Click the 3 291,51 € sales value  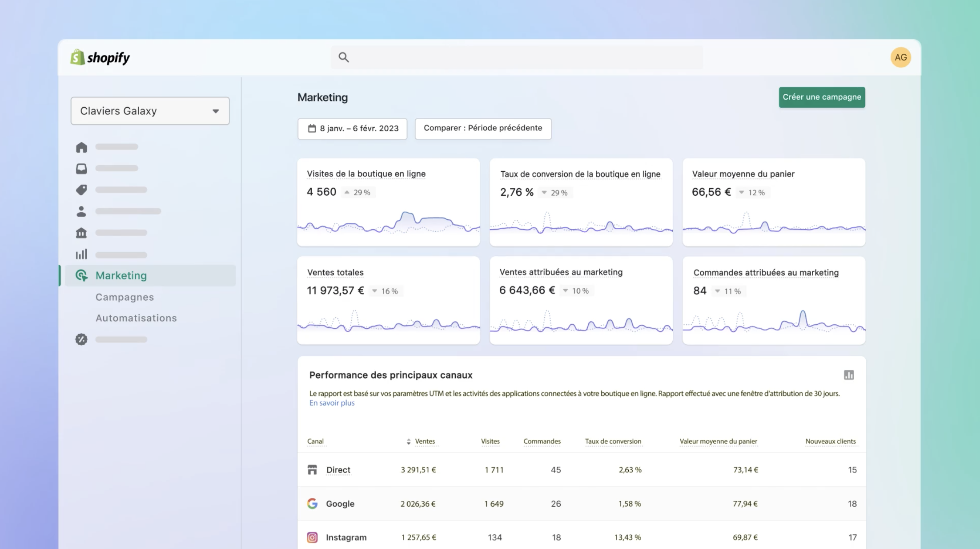[x=418, y=470]
